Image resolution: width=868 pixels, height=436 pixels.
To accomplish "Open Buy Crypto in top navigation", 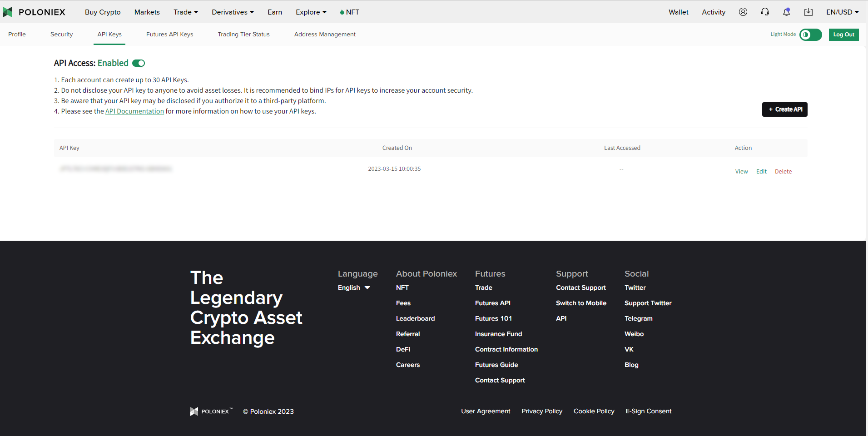I will [x=103, y=12].
